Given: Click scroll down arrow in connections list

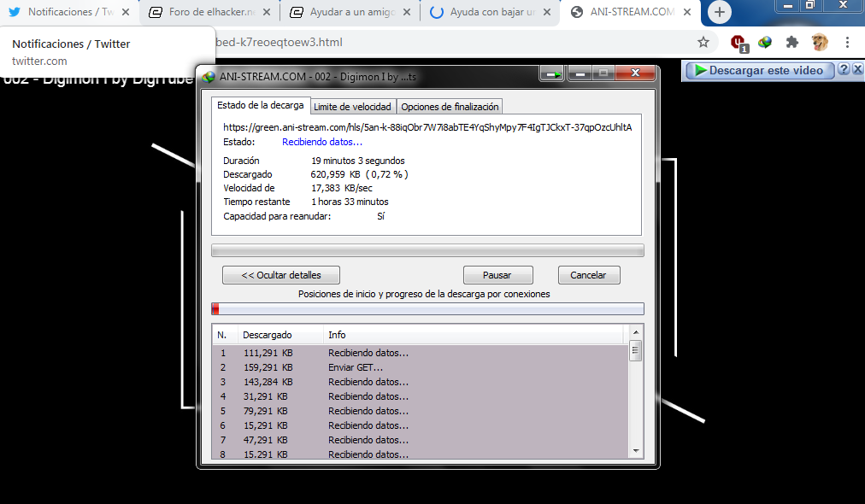Looking at the screenshot, I should coord(636,451).
